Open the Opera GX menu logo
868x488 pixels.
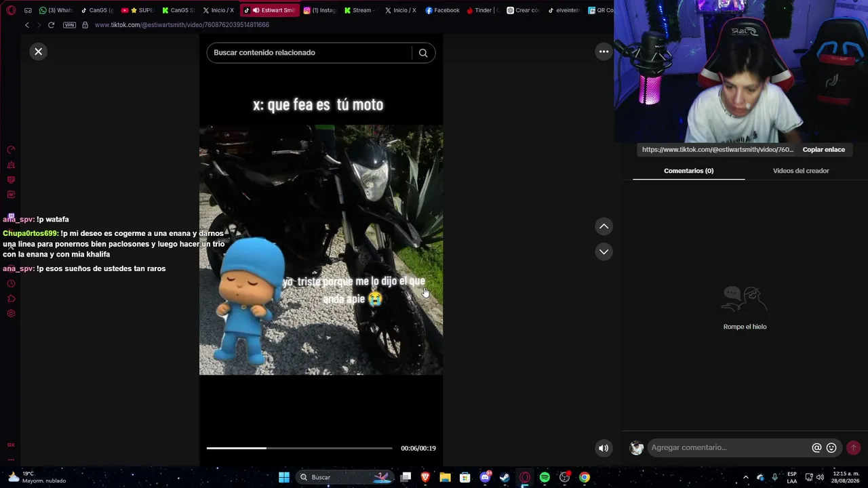coord(11,10)
